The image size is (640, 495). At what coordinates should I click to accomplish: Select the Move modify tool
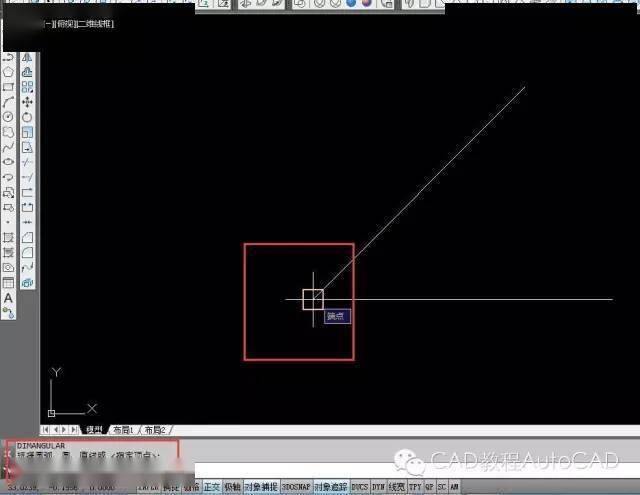(27, 102)
